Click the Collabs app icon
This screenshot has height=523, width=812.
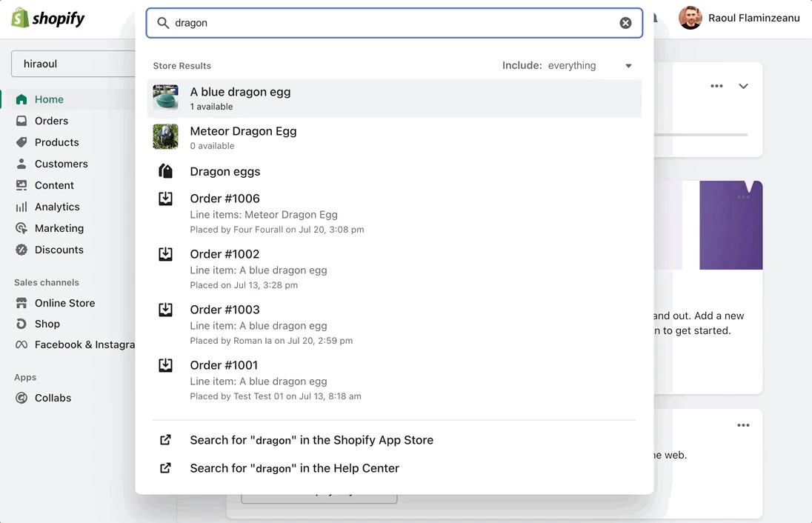(x=21, y=398)
